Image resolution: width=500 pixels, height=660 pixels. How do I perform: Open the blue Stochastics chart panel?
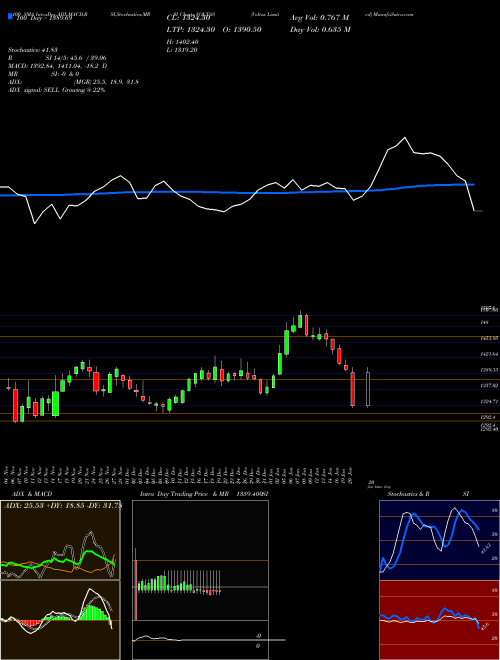coord(439,540)
